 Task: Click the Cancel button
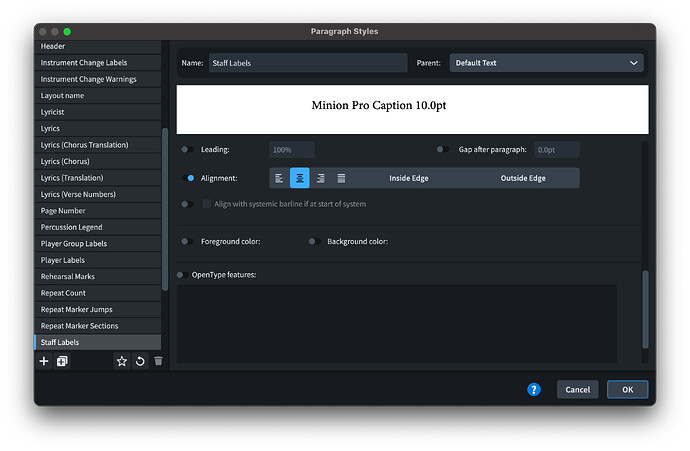[577, 389]
